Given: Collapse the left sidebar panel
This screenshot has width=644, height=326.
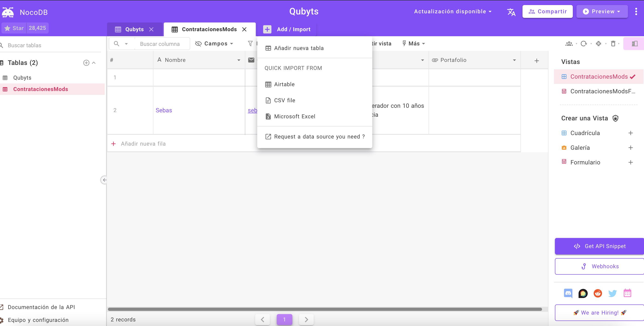Looking at the screenshot, I should click(x=104, y=180).
